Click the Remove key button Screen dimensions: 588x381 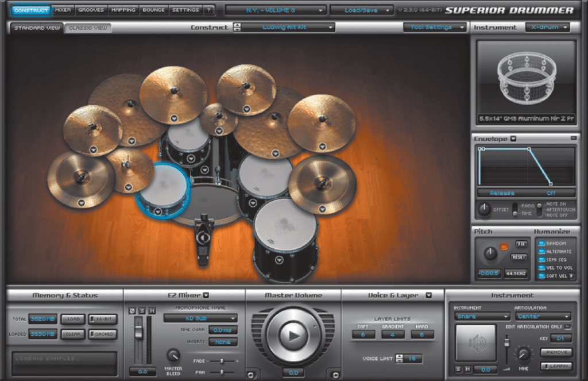tap(556, 352)
